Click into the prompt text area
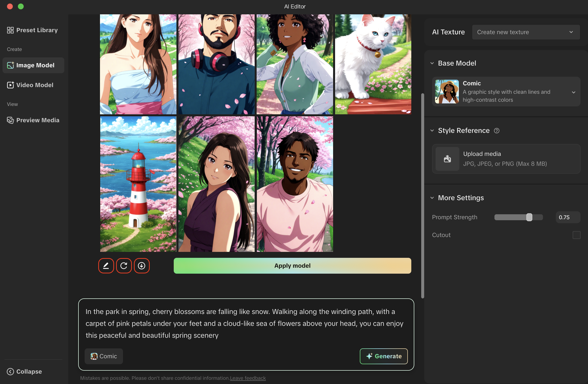The height and width of the screenshot is (384, 588). coord(245,323)
